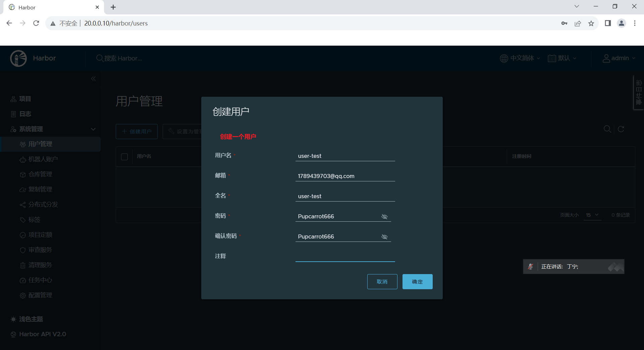The image size is (644, 350).
Task: Open 项目定额 in sidebar
Action: point(40,235)
